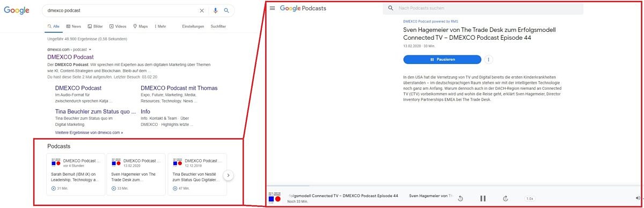Viewport: 644px width, 208px height.
Task: Switch to the Maps tab
Action: [140, 26]
